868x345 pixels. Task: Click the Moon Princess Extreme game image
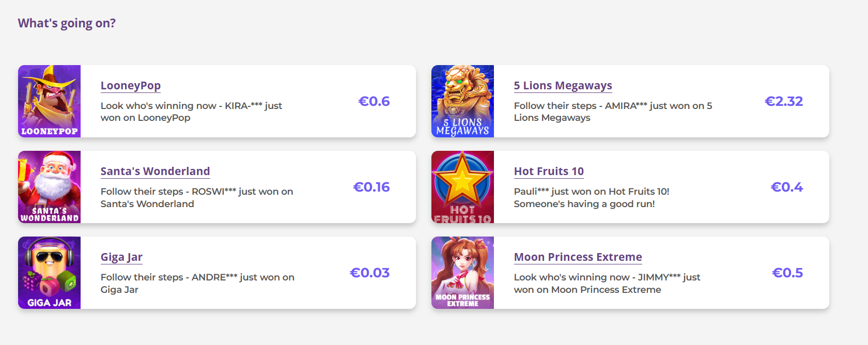click(462, 273)
